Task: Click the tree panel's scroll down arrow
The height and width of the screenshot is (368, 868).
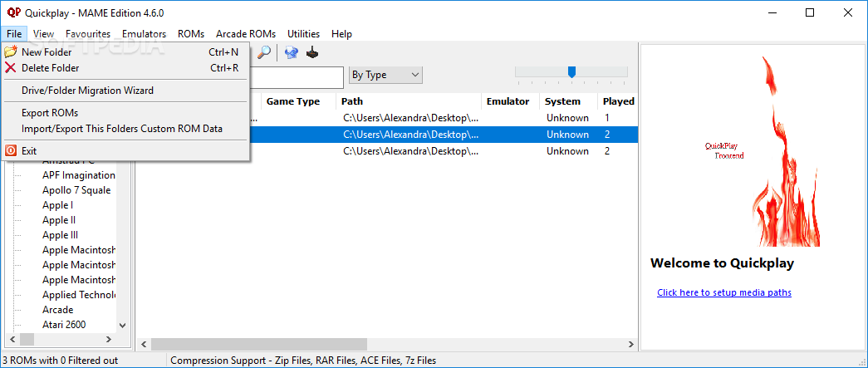Action: pos(122,326)
